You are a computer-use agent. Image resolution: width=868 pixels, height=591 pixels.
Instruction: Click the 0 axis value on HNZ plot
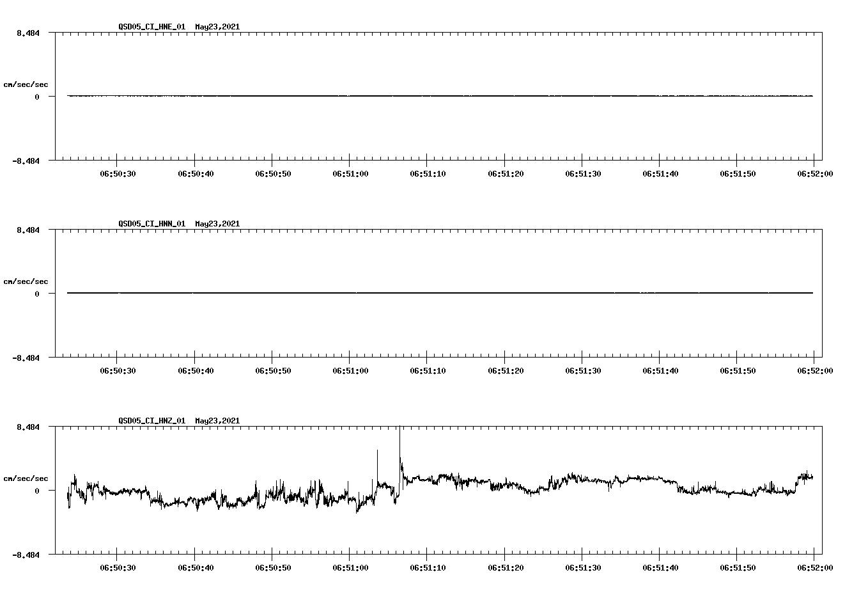click(37, 491)
